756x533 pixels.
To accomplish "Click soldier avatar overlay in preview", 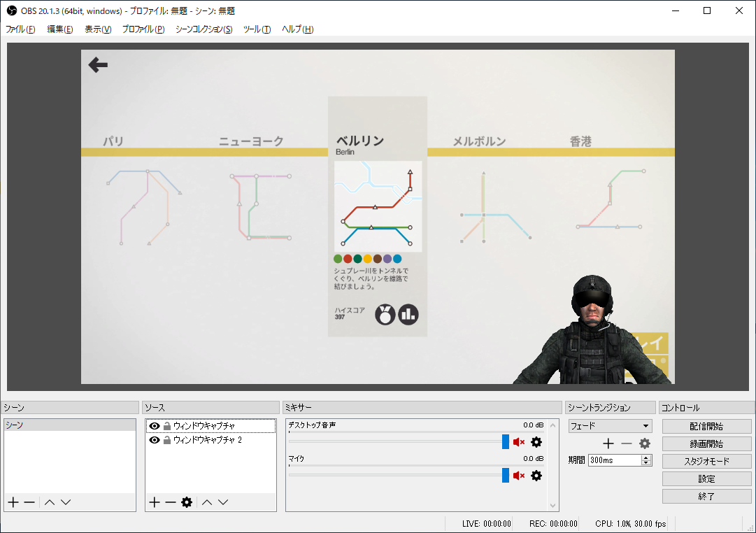I will [592, 329].
